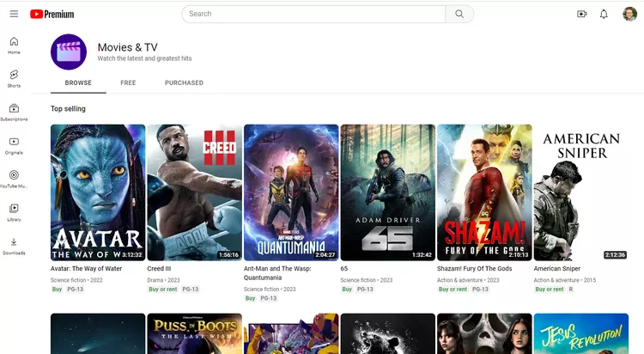Click the 65 title text
Image resolution: width=644 pixels, height=354 pixels.
pos(344,268)
